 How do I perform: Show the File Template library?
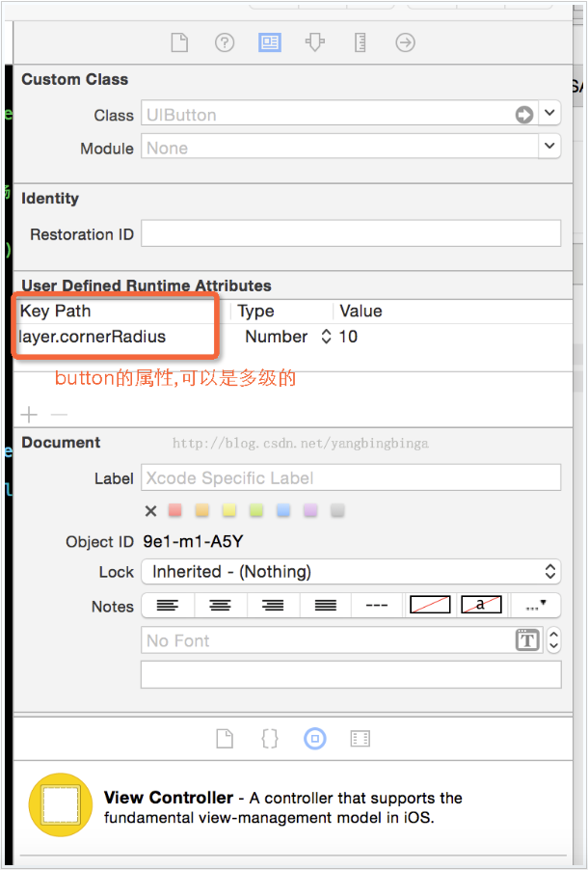pos(225,739)
